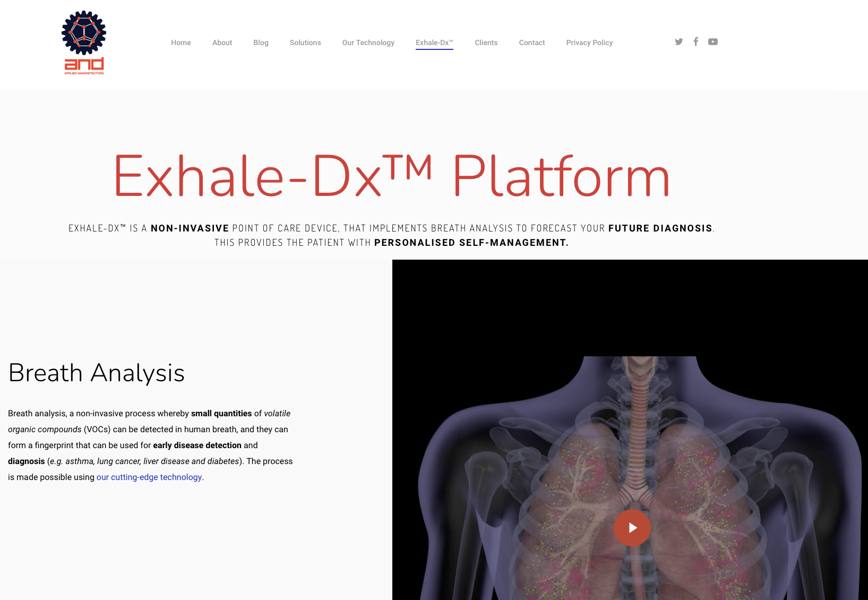Open the YouTube channel icon
Screen dimensions: 868x600
(x=713, y=42)
